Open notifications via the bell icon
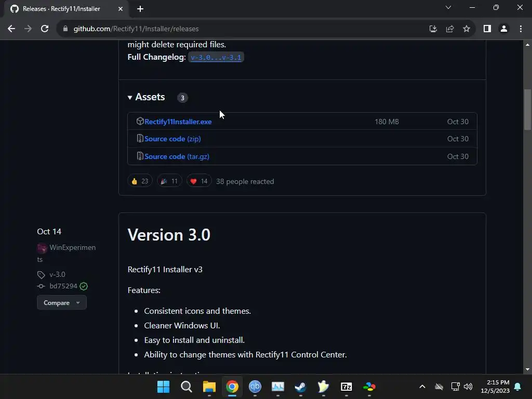Image resolution: width=532 pixels, height=399 pixels. coord(517,387)
